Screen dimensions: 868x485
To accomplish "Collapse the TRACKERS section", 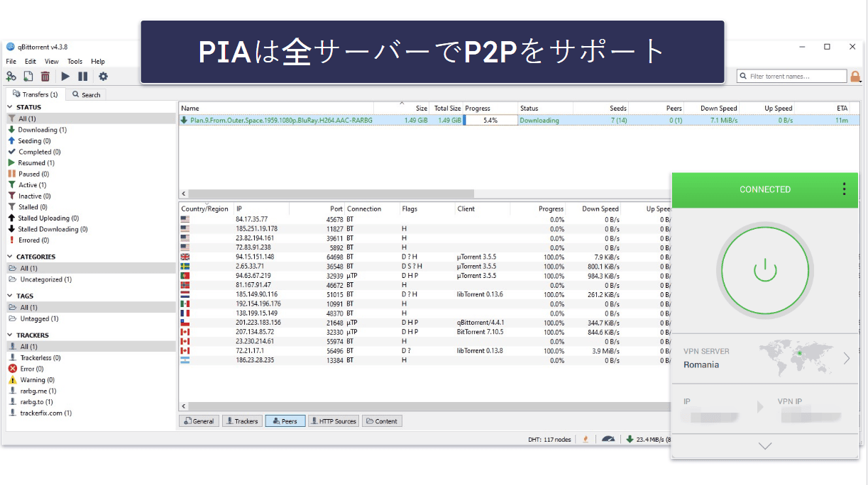I will 11,335.
